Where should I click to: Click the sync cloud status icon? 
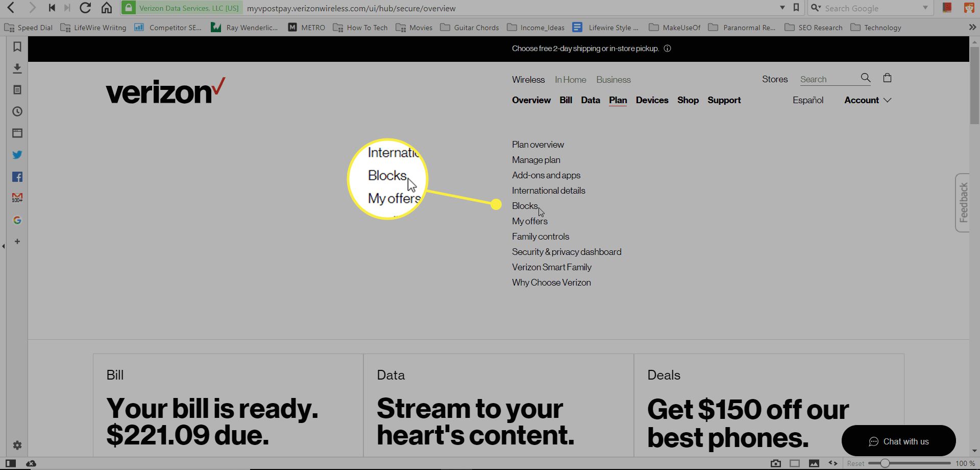click(31, 463)
